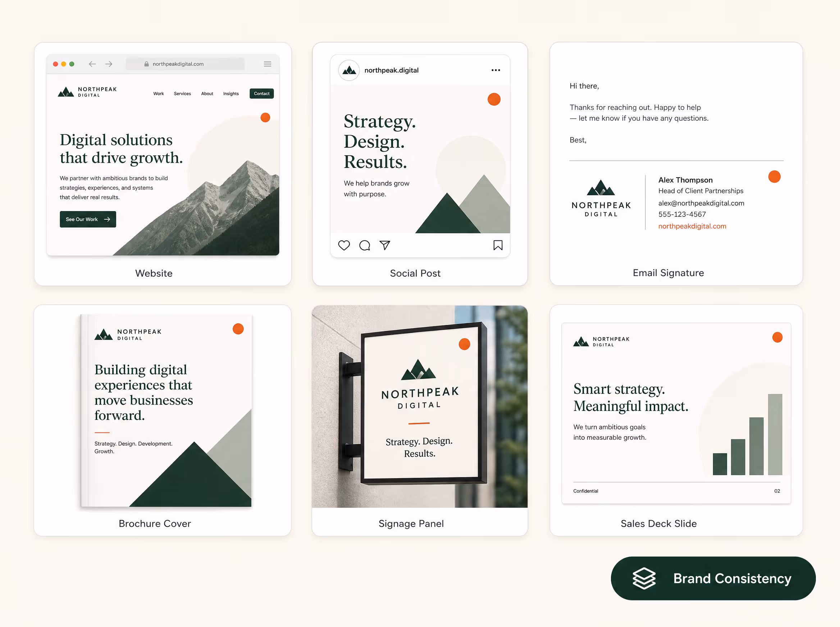840x627 pixels.
Task: Click the See Our Work button
Action: 88,219
